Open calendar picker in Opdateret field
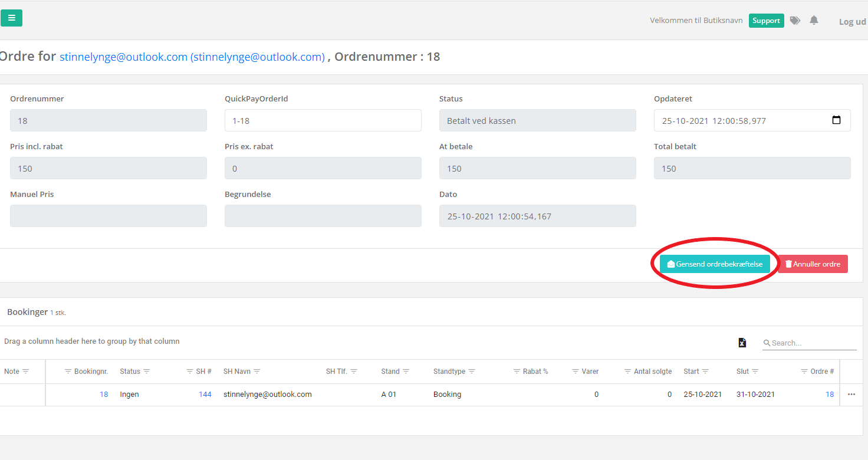The height and width of the screenshot is (460, 868). (836, 120)
